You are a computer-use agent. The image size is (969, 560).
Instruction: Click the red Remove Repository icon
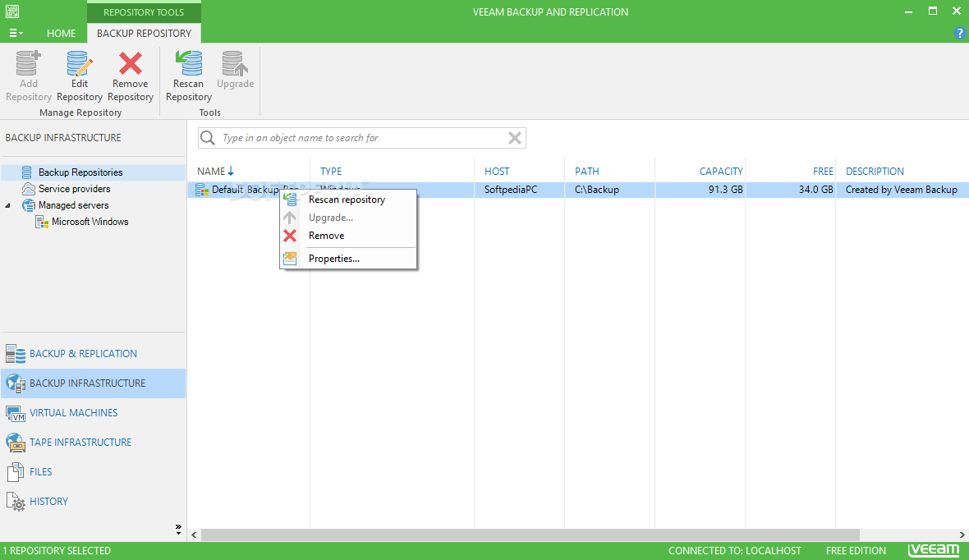[131, 63]
